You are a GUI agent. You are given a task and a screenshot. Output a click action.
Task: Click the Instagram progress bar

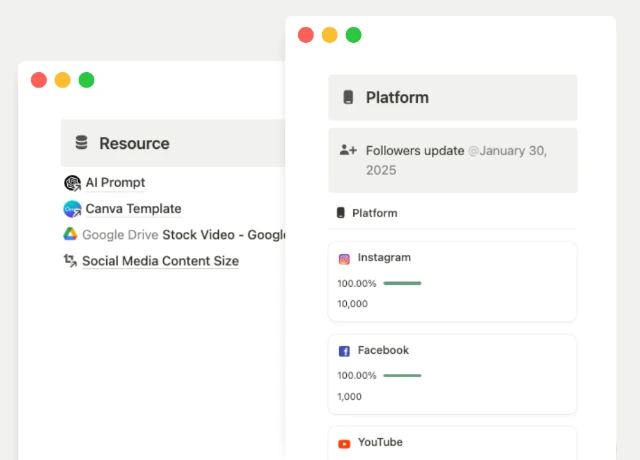(402, 283)
